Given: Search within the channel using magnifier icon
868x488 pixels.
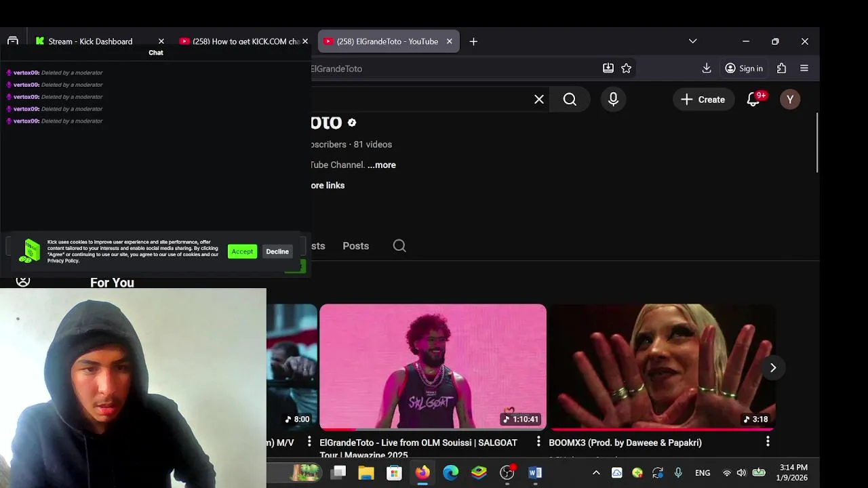Looking at the screenshot, I should pyautogui.click(x=399, y=246).
